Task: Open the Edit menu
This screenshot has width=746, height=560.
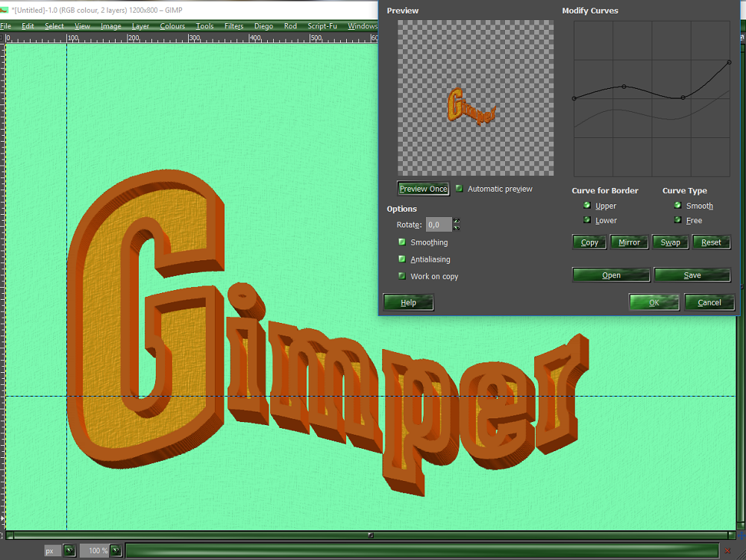Action: tap(28, 26)
